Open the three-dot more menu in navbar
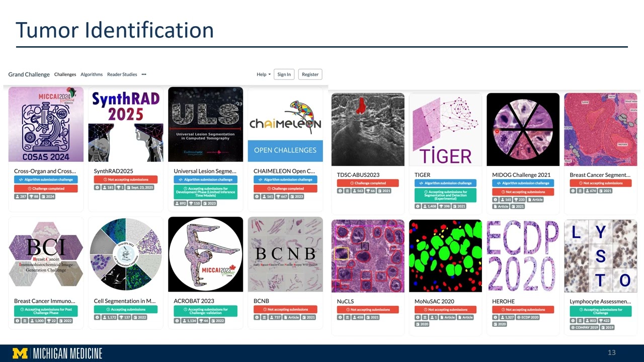Screen dimensions: 644x362 144,74
